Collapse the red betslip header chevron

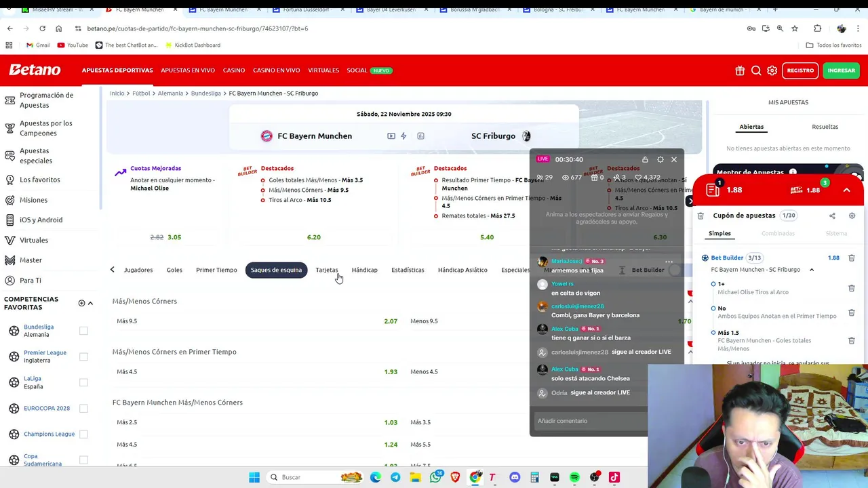tap(846, 190)
